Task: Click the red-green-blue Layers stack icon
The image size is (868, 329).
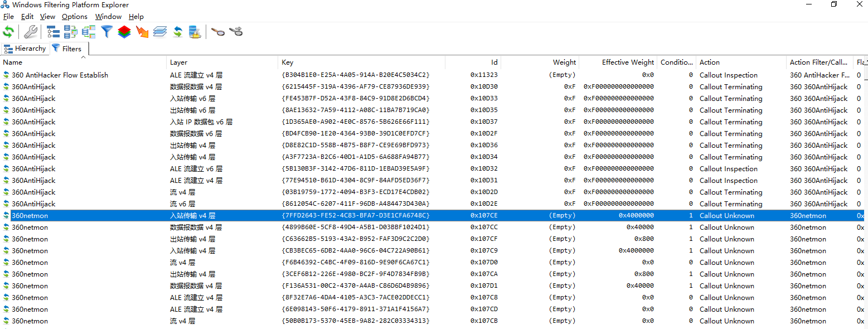Action: pyautogui.click(x=124, y=32)
